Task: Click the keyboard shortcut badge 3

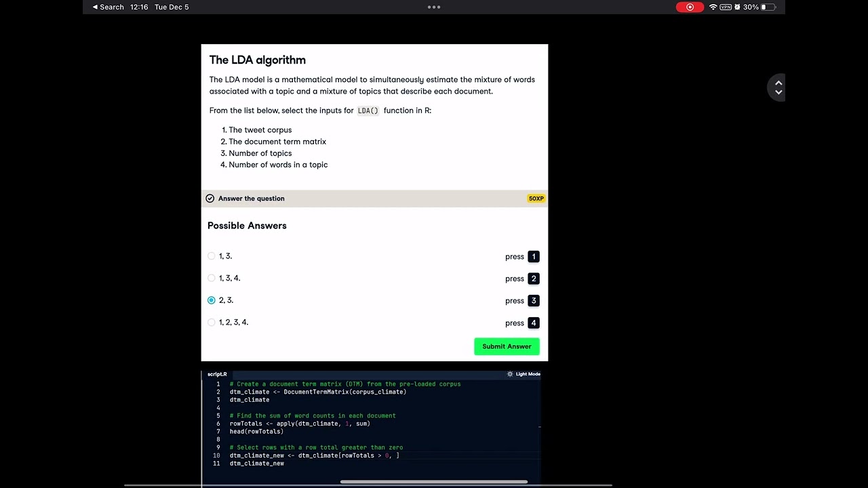Action: 534,300
